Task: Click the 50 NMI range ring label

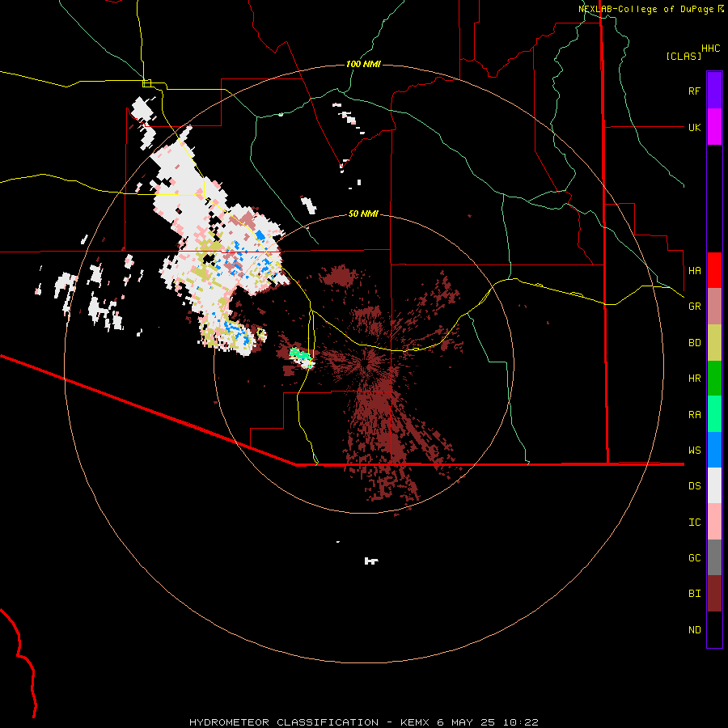Action: [363, 214]
